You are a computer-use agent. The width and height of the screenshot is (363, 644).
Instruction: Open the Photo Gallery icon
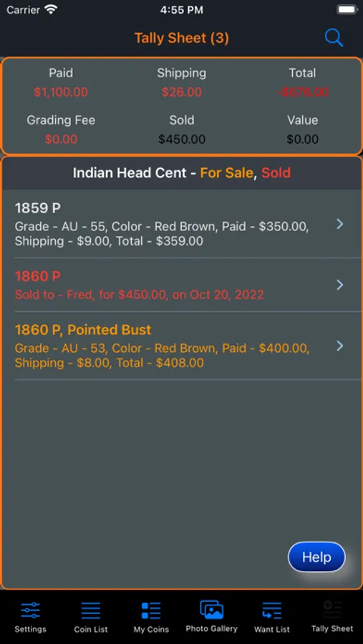coord(212,610)
